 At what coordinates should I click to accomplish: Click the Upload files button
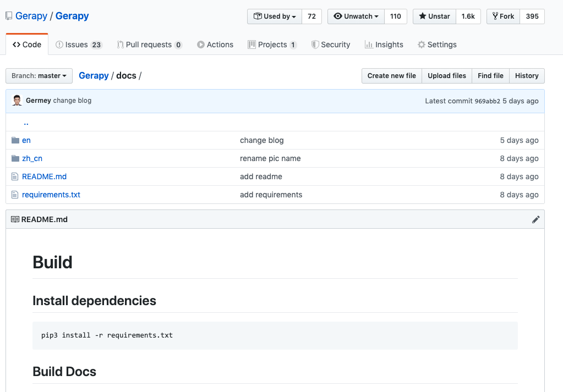click(x=447, y=76)
